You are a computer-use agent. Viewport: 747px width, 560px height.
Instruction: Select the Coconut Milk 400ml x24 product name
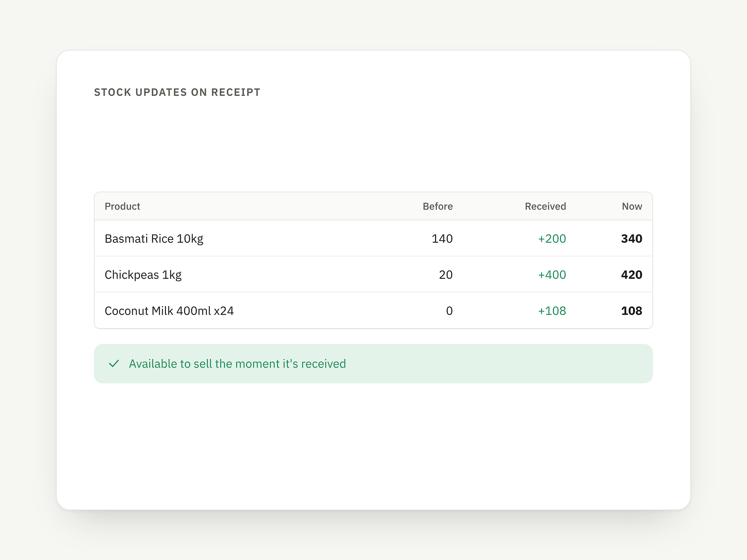pyautogui.click(x=169, y=311)
